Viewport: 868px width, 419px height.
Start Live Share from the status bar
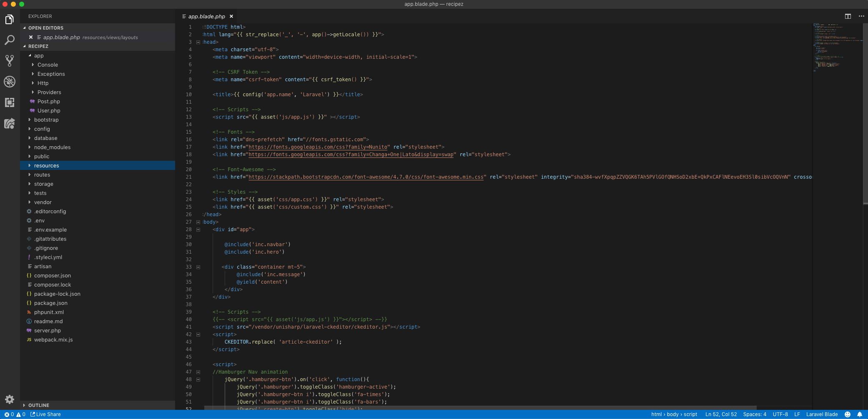(45, 414)
